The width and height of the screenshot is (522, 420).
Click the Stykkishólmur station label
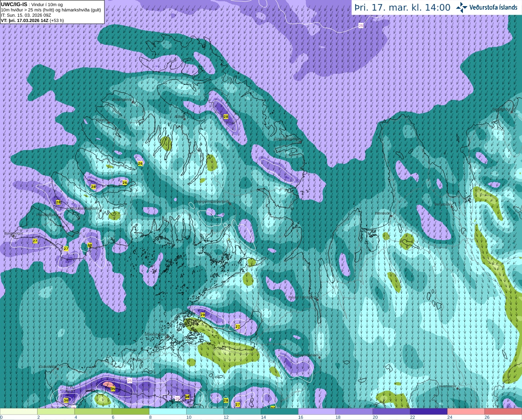155,334
